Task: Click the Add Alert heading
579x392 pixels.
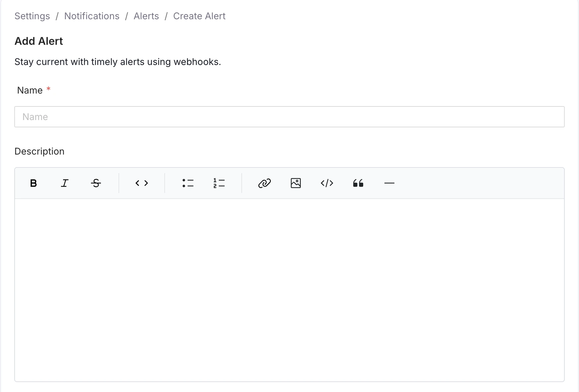Action: point(39,41)
